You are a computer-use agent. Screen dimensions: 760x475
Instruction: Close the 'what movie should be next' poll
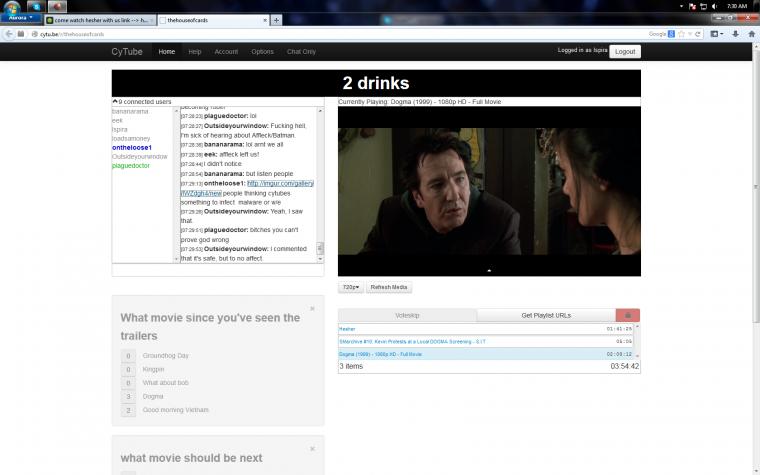click(x=312, y=448)
